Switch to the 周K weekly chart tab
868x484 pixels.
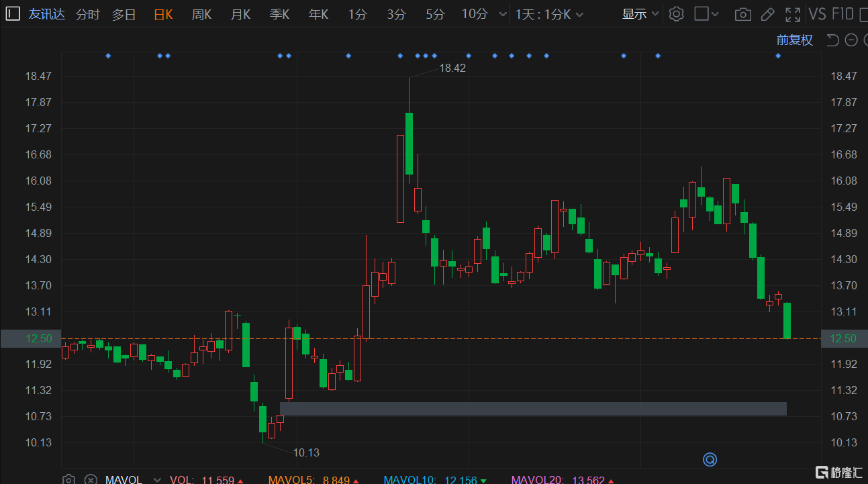(201, 13)
